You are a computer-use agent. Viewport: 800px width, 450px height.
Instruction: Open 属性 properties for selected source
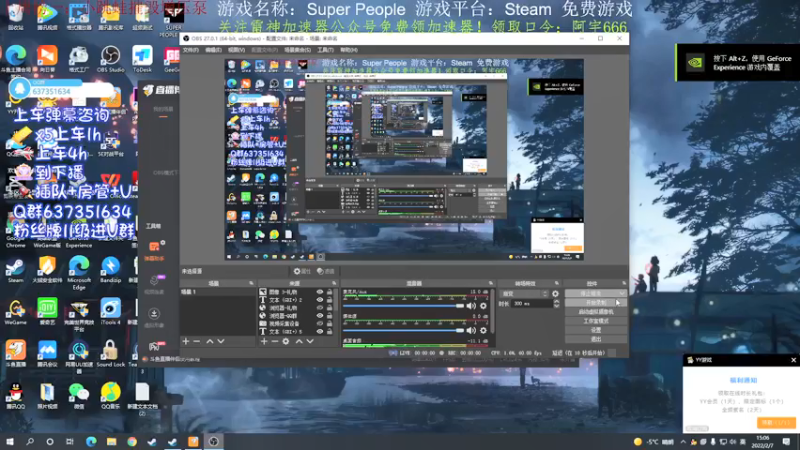[x=302, y=271]
